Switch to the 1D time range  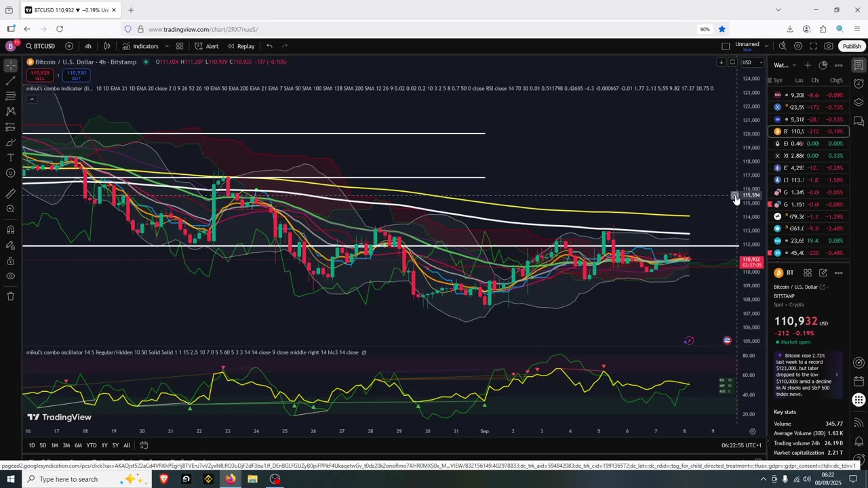[x=32, y=445]
